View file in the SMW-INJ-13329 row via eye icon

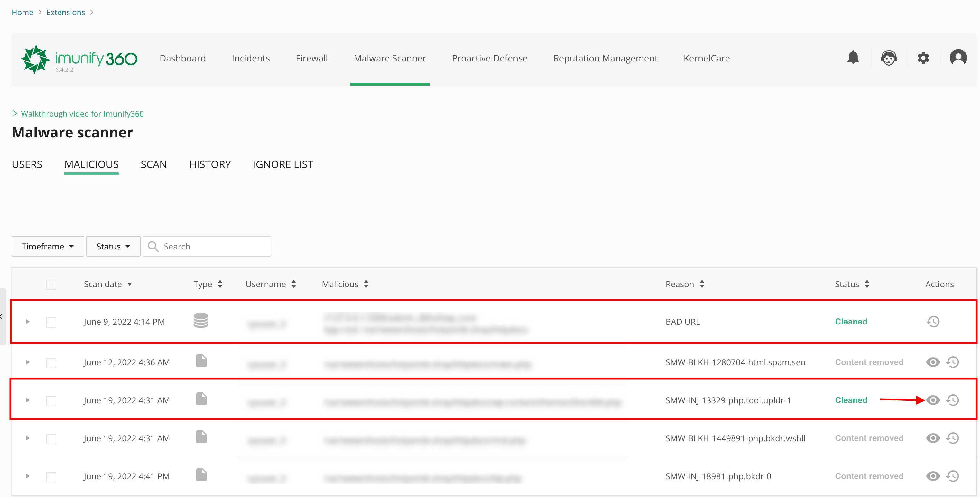click(x=933, y=400)
